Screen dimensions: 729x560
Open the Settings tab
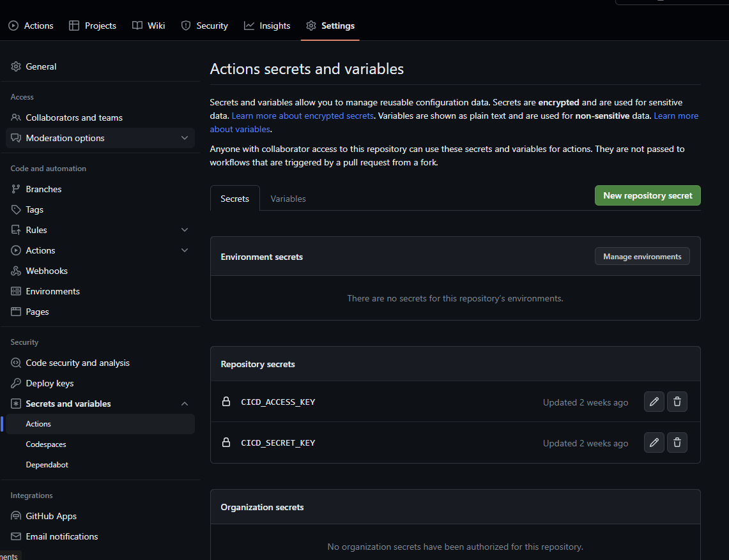tap(330, 26)
